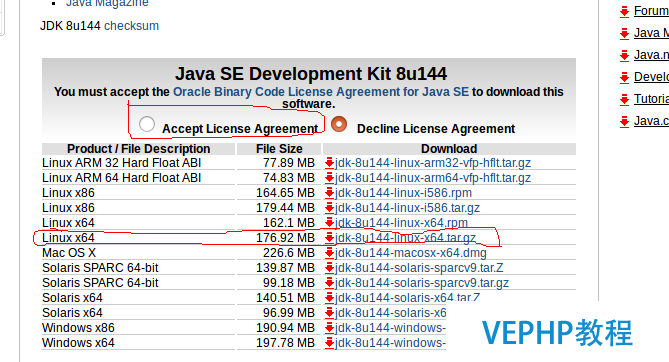Image resolution: width=669 pixels, height=362 pixels.
Task: Click the download icon for Windows x64 row
Action: pyautogui.click(x=329, y=343)
